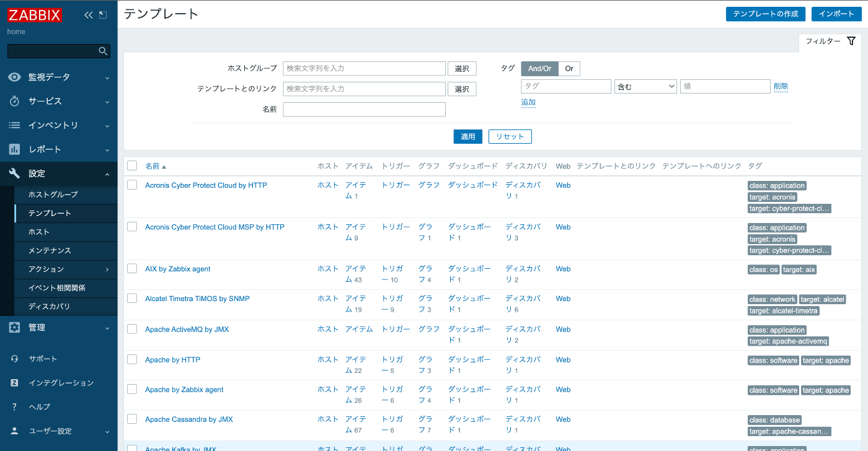The image size is (868, 451).
Task: Expand the 監視データ menu section
Action: 107,78
